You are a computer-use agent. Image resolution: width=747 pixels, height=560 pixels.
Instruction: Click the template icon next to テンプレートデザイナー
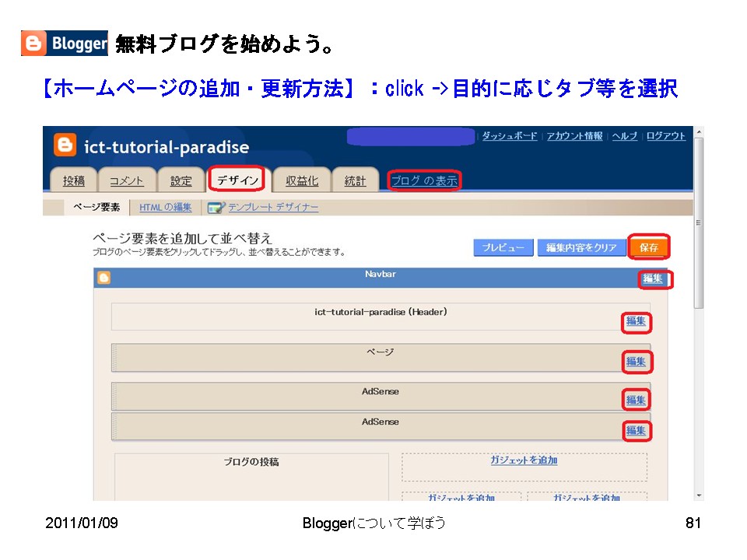click(215, 207)
